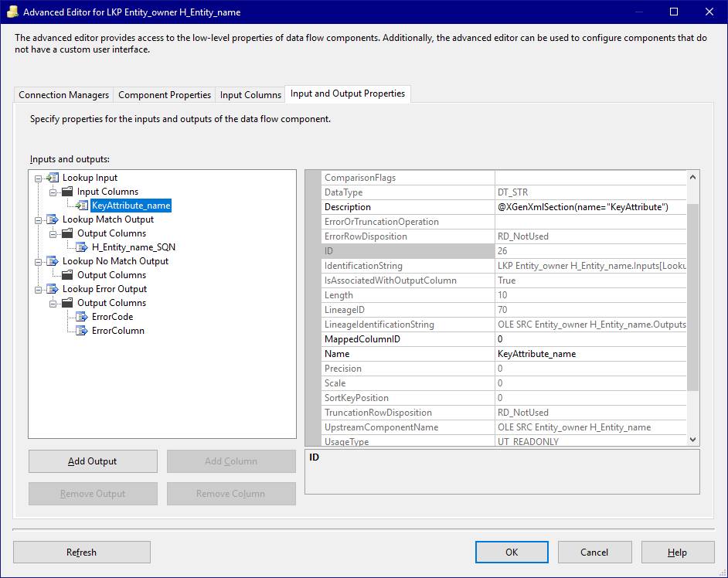The image size is (728, 578).
Task: Edit the Name property value KeyAttribute_name
Action: tap(590, 354)
